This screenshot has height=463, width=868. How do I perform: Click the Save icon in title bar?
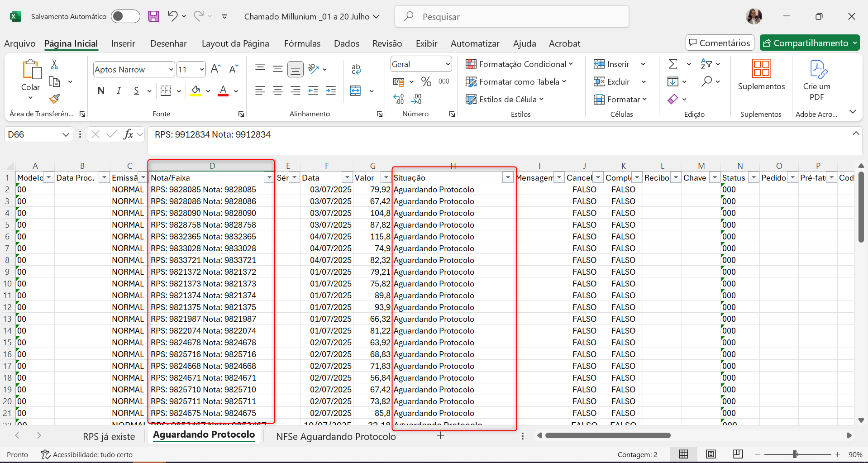pos(153,16)
